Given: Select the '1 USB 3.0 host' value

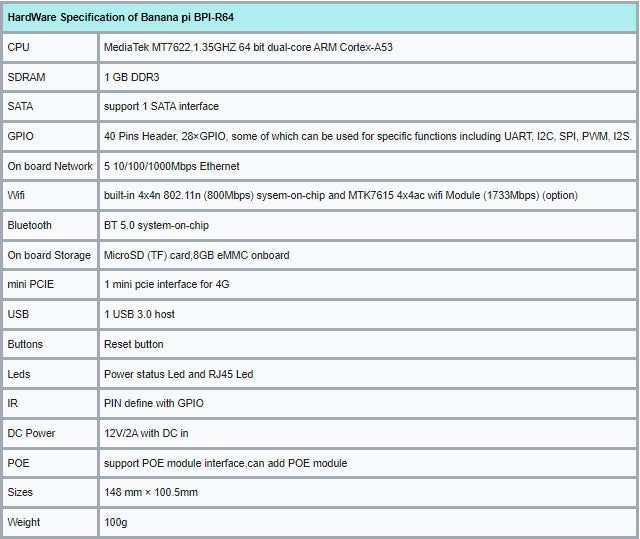Looking at the screenshot, I should coord(139,314).
